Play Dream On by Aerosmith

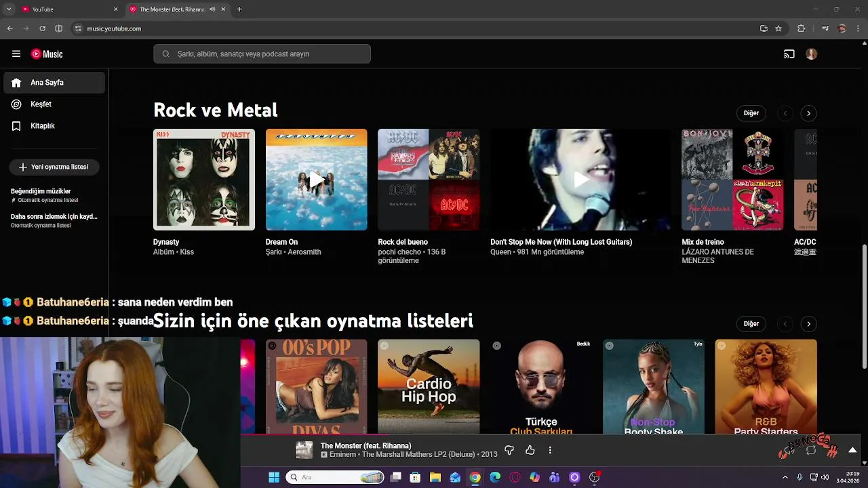coord(317,180)
